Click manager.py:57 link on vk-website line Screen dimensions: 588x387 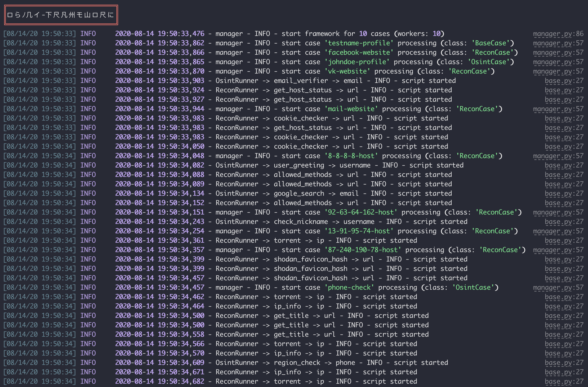(558, 71)
